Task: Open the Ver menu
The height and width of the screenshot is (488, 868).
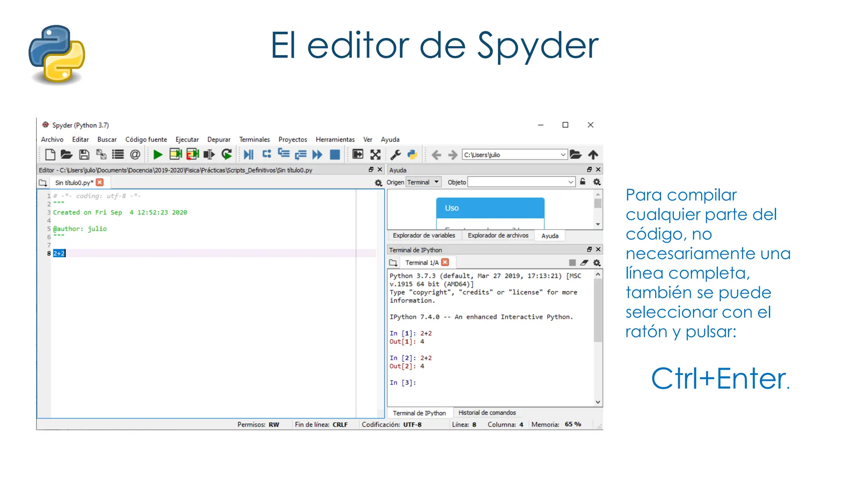Action: (368, 139)
